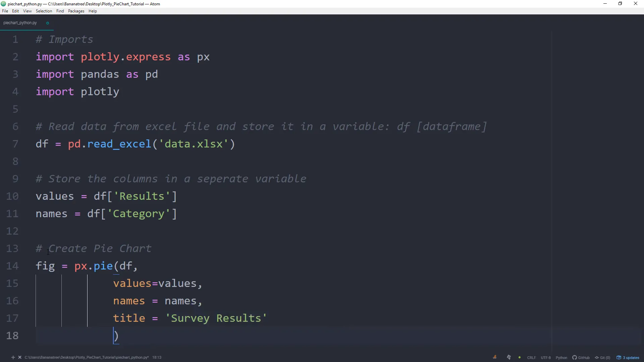Viewport: 644px width, 362px height.
Task: Click cursor position 18:13 in status bar
Action: coord(157,358)
